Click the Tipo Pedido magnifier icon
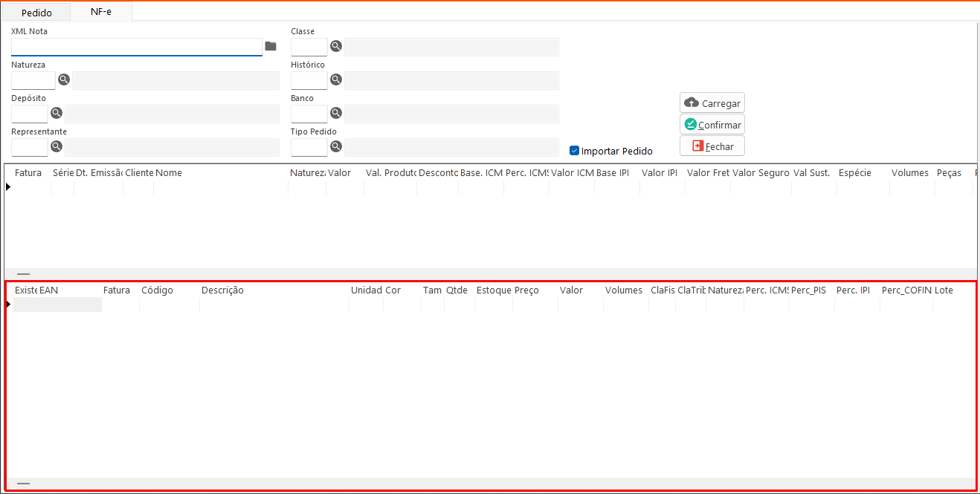This screenshot has width=980, height=494. click(x=336, y=147)
